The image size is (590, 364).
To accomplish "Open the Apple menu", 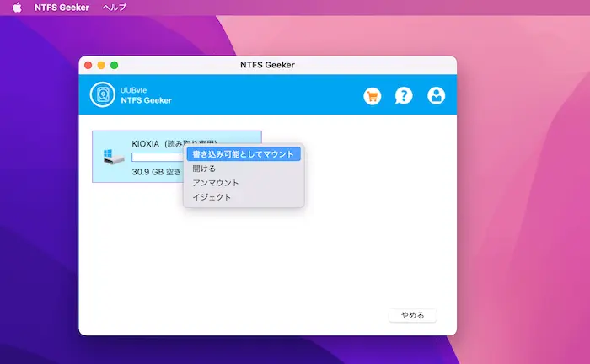I will 17,7.
